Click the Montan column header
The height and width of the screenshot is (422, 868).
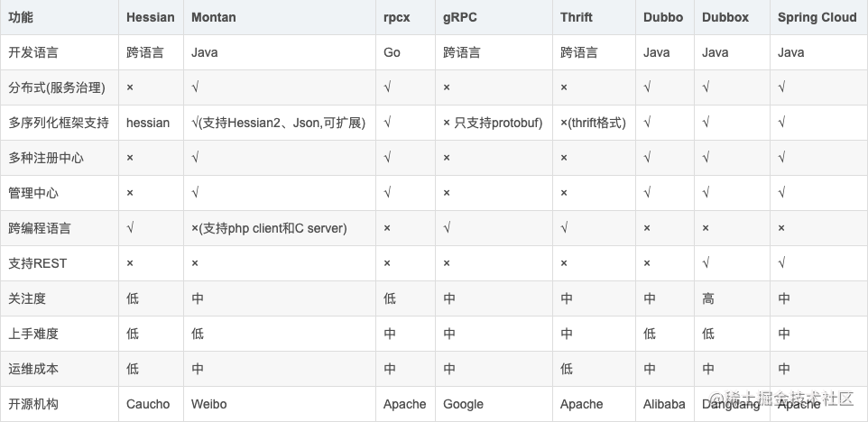[x=214, y=17]
